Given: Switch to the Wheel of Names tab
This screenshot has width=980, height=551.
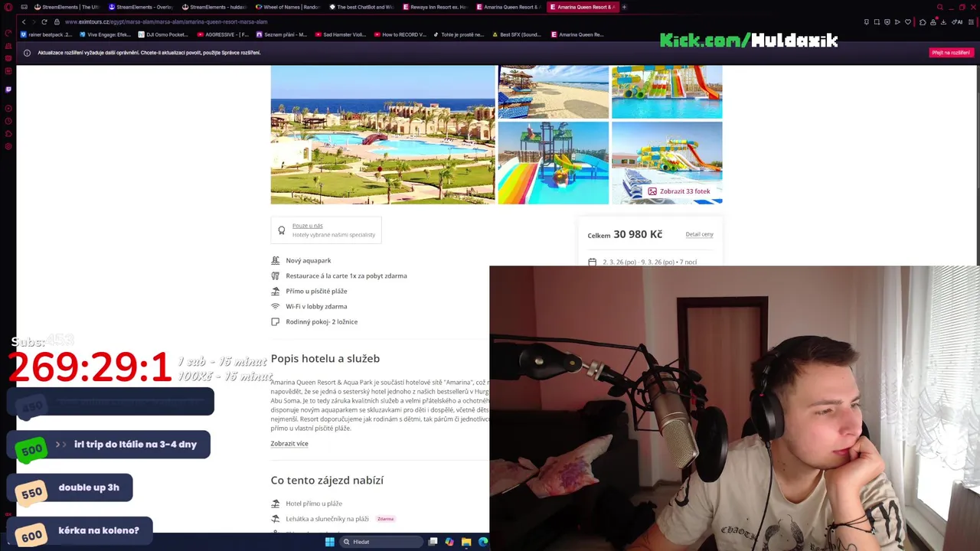Looking at the screenshot, I should pyautogui.click(x=288, y=7).
